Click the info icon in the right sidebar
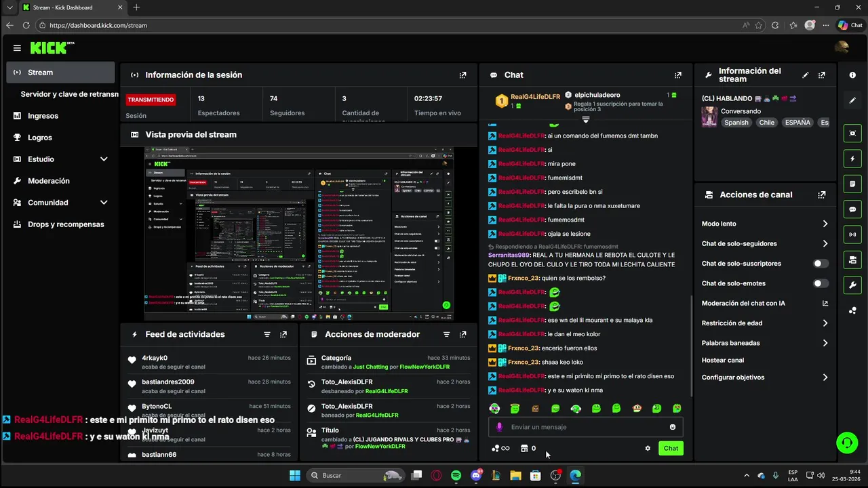The width and height of the screenshot is (868, 488). pos(852,75)
